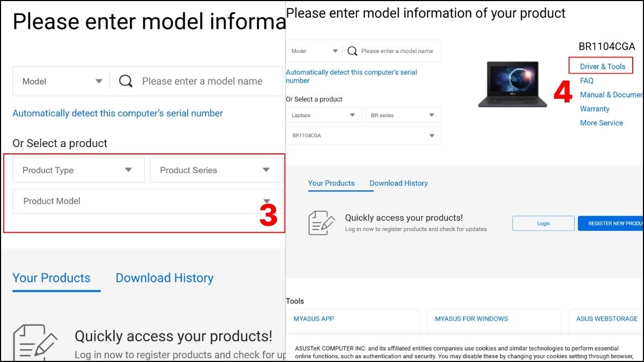Viewport: 644px width, 362px height.
Task: Expand Product Series dropdown
Action: pyautogui.click(x=216, y=170)
